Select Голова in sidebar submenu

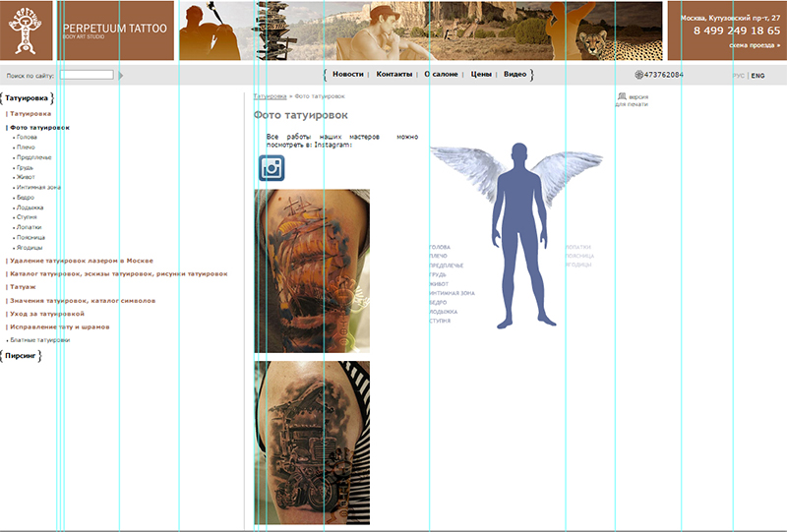pos(28,137)
